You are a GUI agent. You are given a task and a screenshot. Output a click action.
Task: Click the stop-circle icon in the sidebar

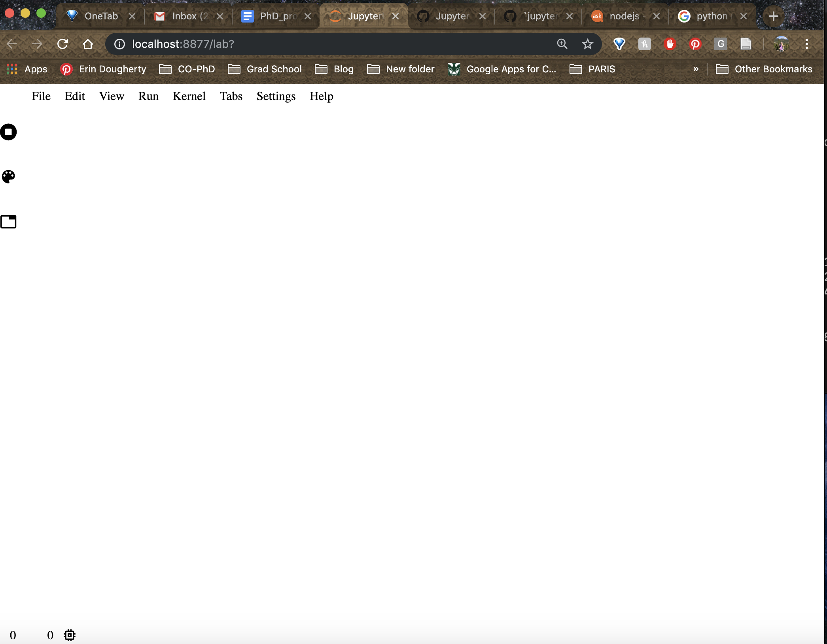(8, 132)
